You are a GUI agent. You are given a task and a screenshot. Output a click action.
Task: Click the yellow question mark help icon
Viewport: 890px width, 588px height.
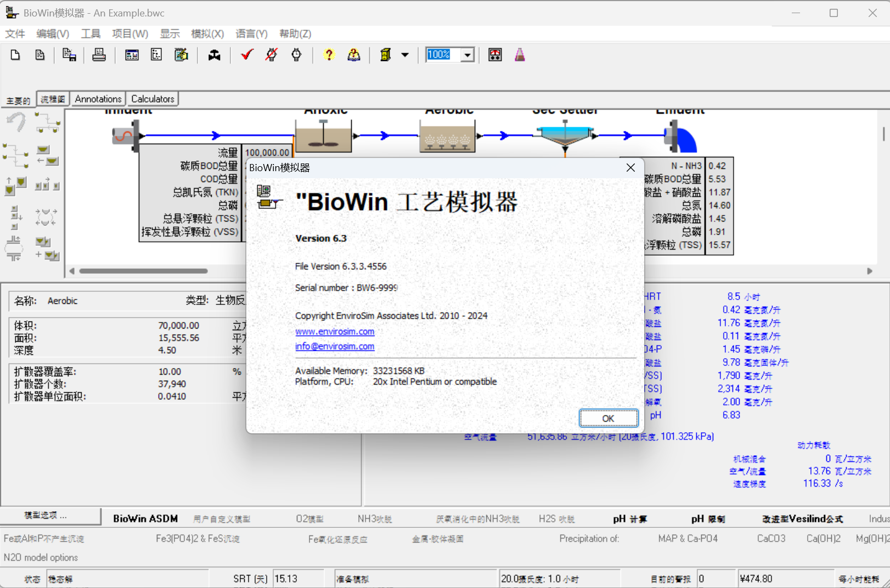[x=329, y=55]
